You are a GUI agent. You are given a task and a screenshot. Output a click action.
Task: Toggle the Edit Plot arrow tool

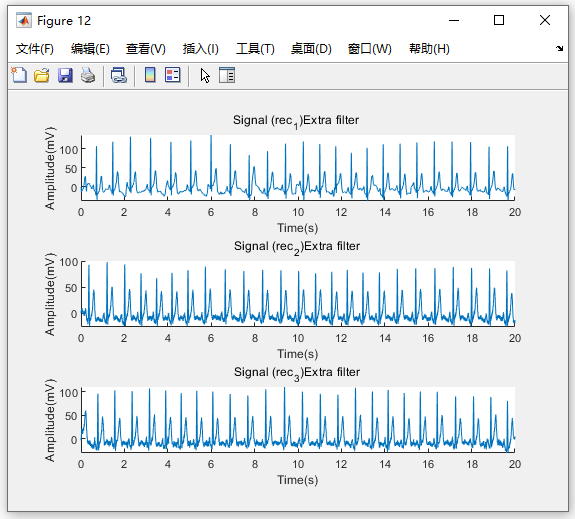click(x=205, y=76)
